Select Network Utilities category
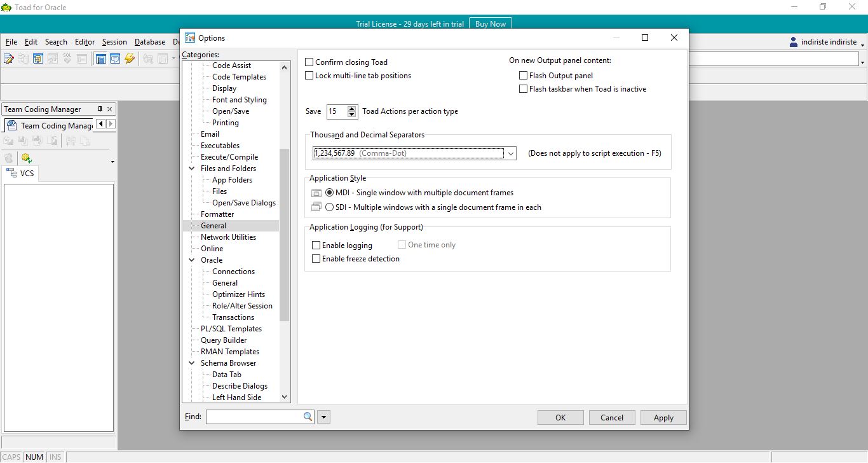868x463 pixels. (x=228, y=237)
